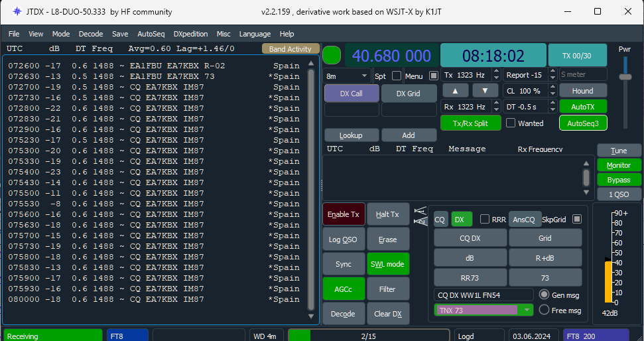Viewport: 644px width, 341px height.
Task: Select the Gen msg radio button
Action: 545,295
